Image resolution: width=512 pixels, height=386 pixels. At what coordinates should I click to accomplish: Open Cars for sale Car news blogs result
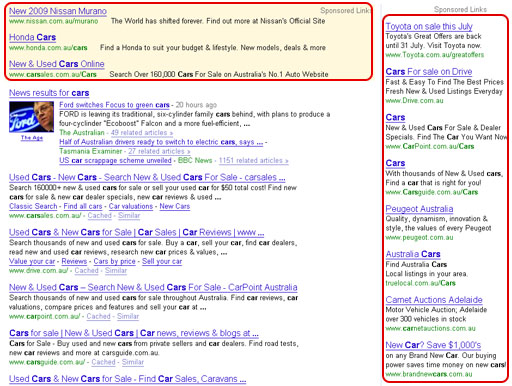(x=134, y=333)
